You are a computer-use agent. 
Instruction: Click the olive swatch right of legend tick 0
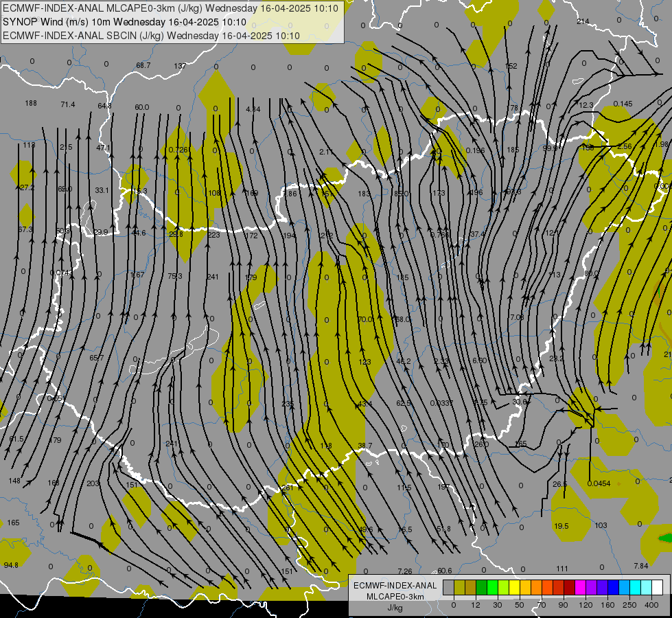click(x=459, y=587)
